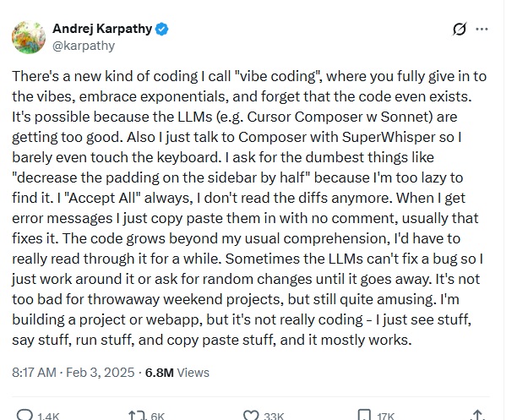The image size is (528, 420).
Task: Open Andrej Karpathy's profile picture
Action: 27,36
